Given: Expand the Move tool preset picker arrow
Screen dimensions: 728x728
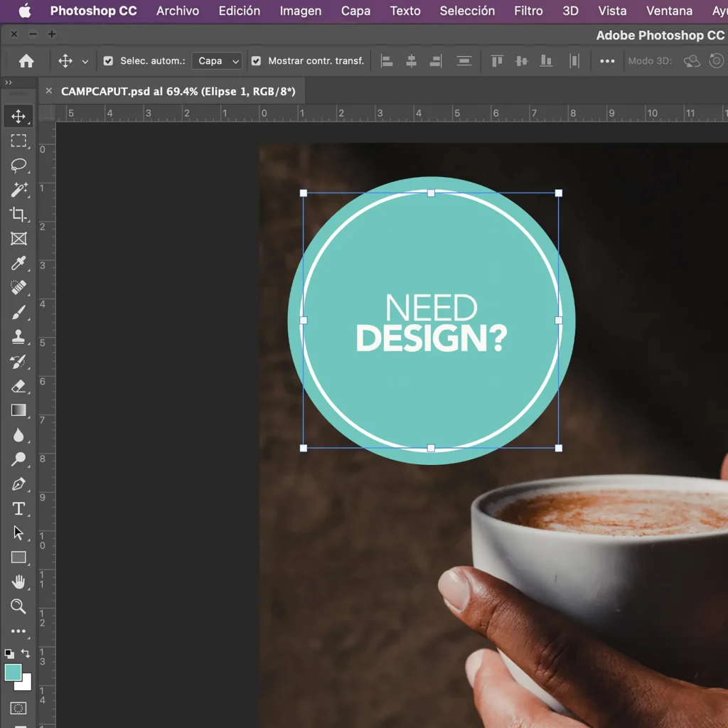Looking at the screenshot, I should (x=85, y=62).
